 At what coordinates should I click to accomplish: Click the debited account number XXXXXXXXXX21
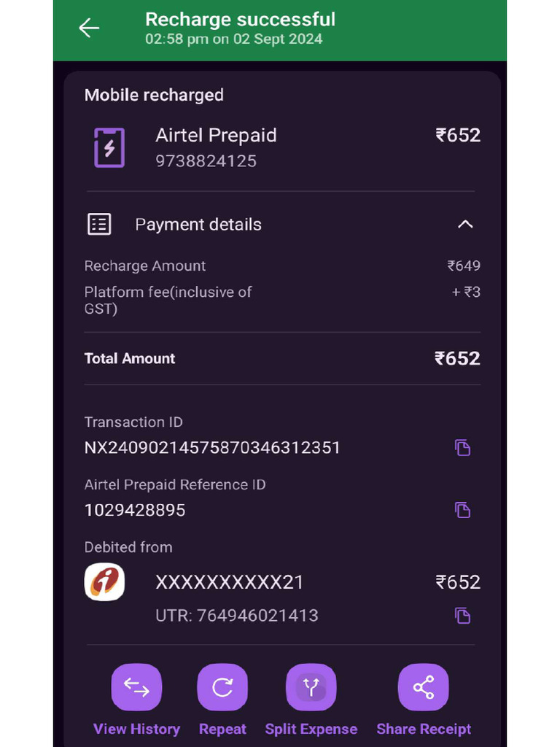click(x=229, y=582)
